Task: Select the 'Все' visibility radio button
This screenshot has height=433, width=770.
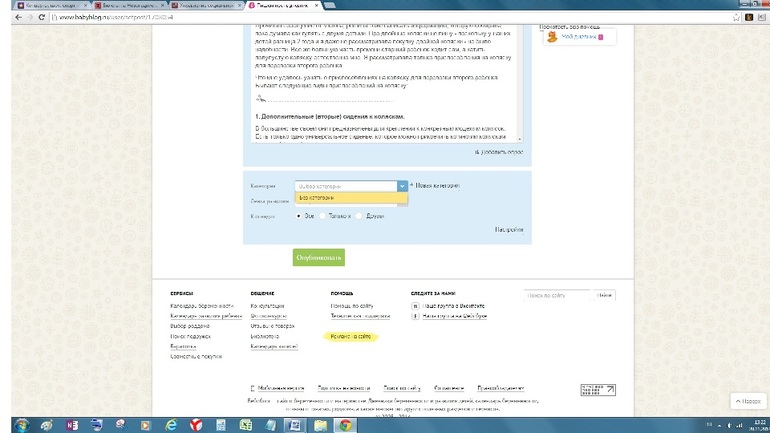Action: (299, 216)
